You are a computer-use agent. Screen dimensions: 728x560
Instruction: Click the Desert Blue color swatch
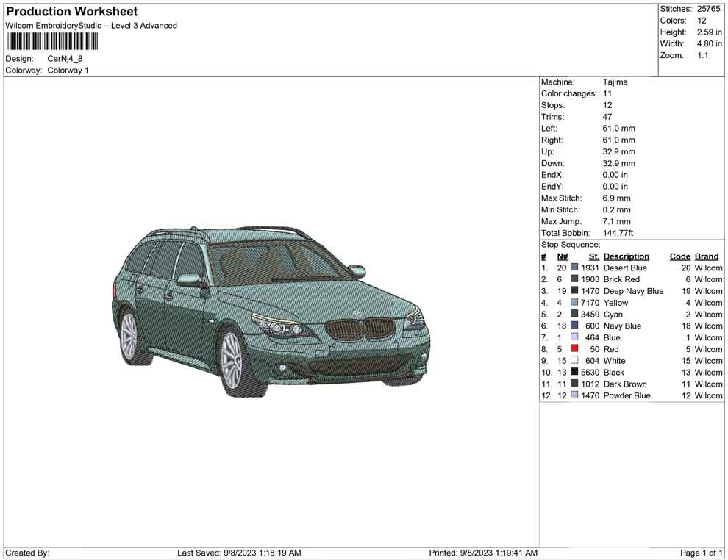pyautogui.click(x=574, y=268)
